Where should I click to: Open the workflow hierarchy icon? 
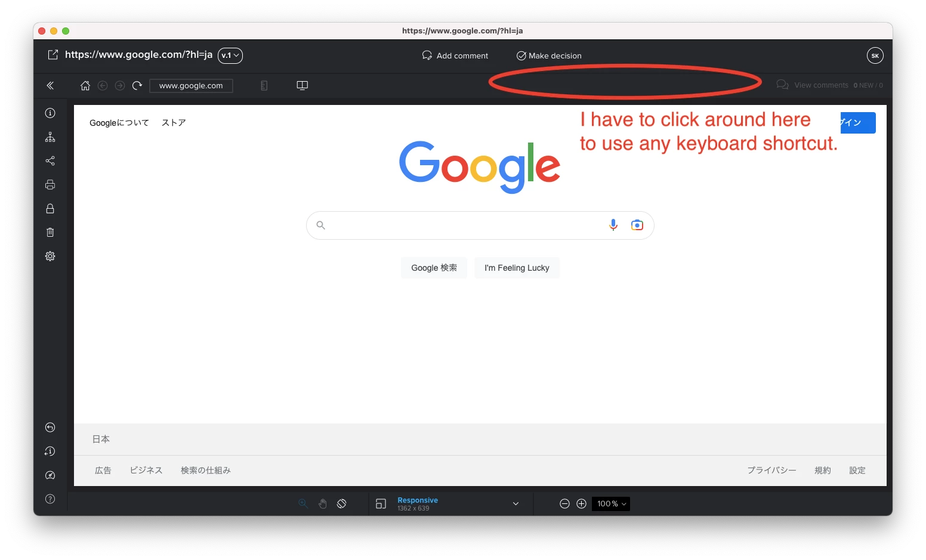click(50, 137)
